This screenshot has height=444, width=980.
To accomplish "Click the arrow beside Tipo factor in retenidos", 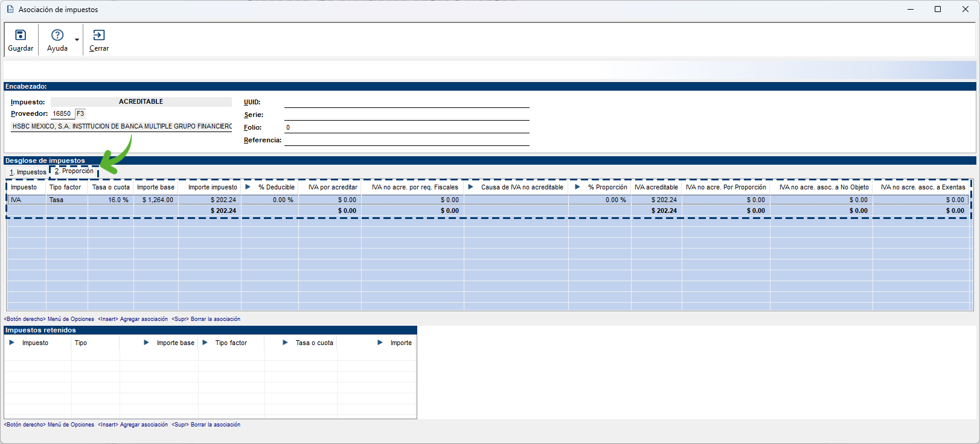I will [205, 343].
